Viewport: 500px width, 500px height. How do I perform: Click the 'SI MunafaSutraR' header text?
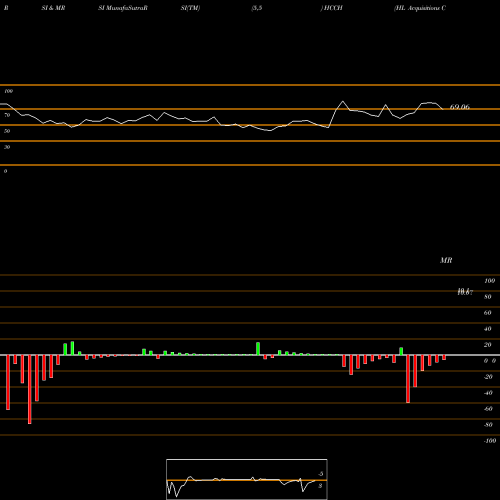tap(123, 8)
